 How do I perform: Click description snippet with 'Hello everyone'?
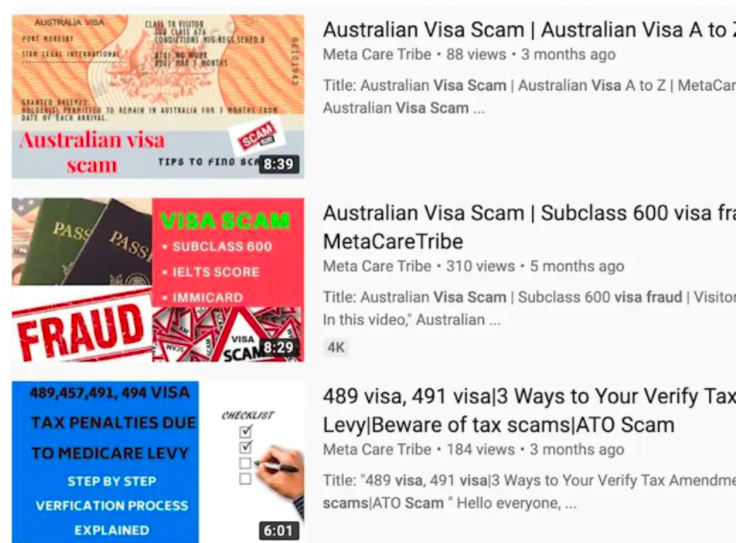529,491
